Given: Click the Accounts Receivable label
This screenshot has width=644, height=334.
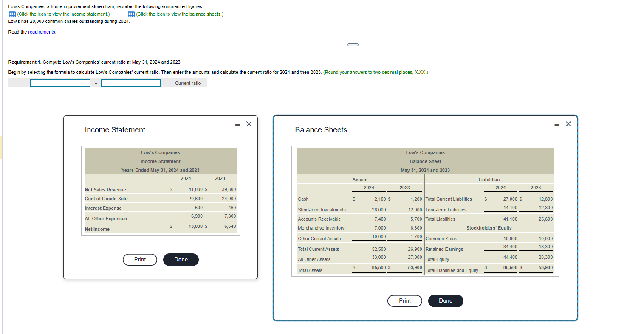Looking at the screenshot, I should point(319,219).
